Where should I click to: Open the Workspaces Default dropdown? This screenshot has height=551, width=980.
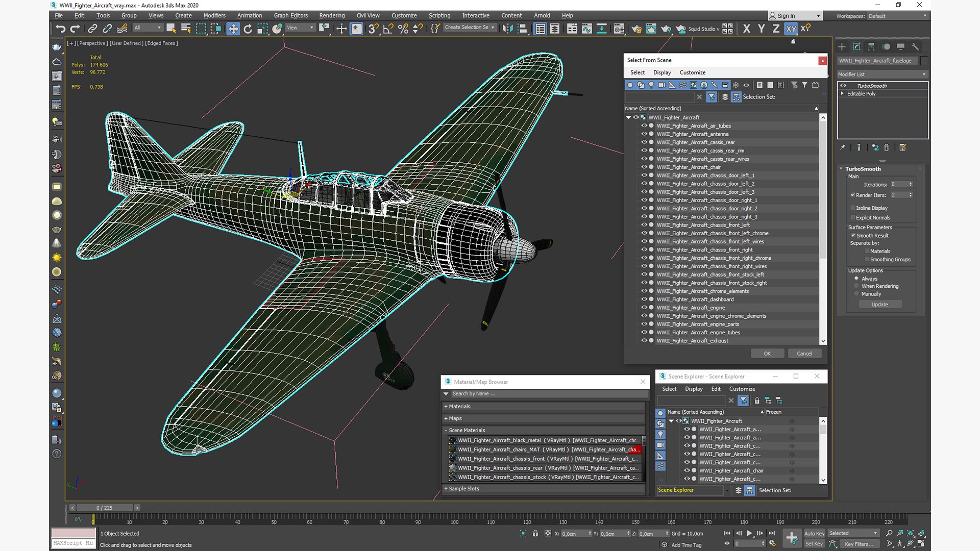click(x=898, y=16)
